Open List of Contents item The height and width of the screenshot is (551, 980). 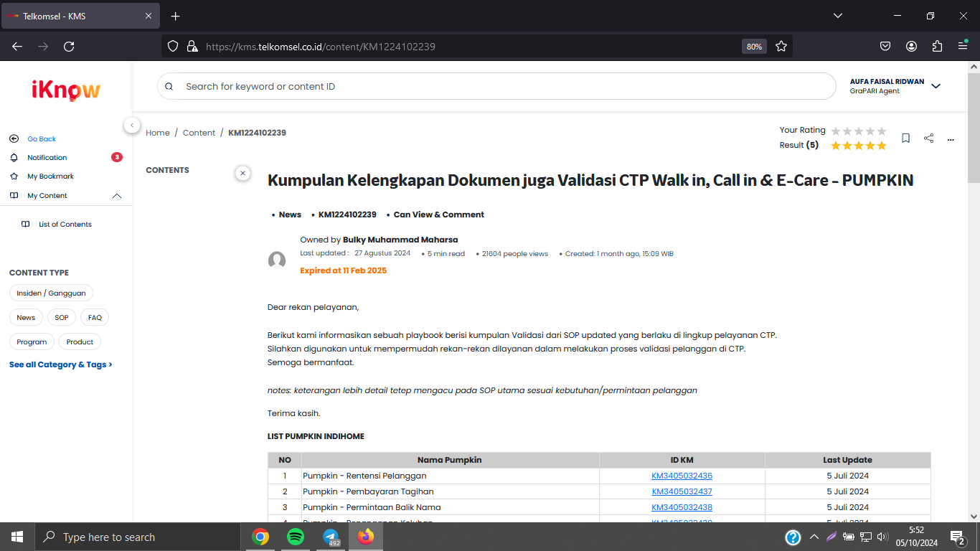tap(65, 224)
